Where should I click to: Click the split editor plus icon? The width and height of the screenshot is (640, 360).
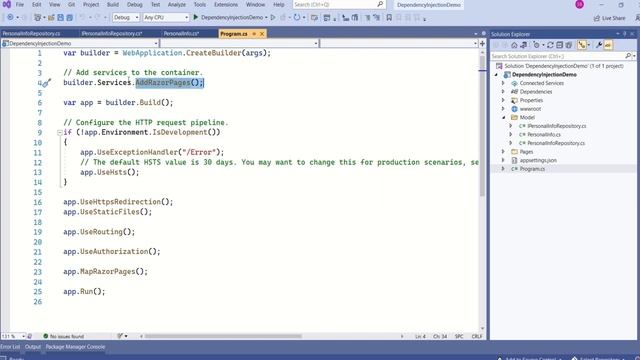point(482,43)
